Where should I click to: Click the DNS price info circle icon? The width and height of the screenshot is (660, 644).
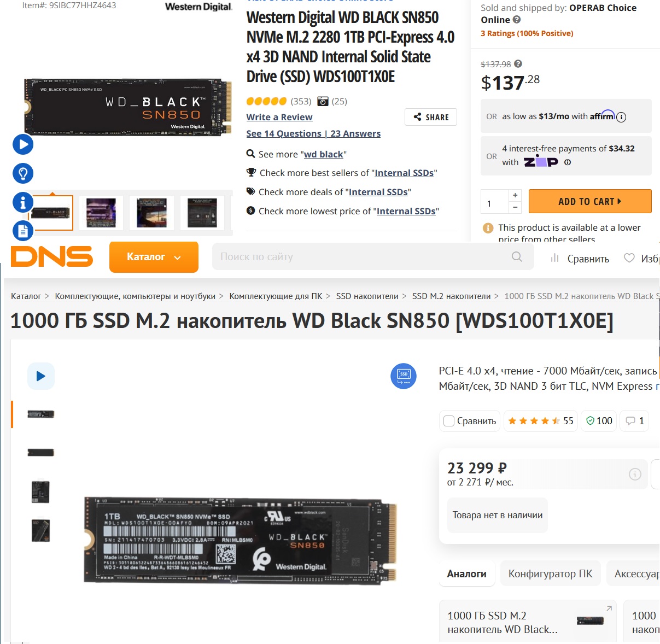pos(635,474)
